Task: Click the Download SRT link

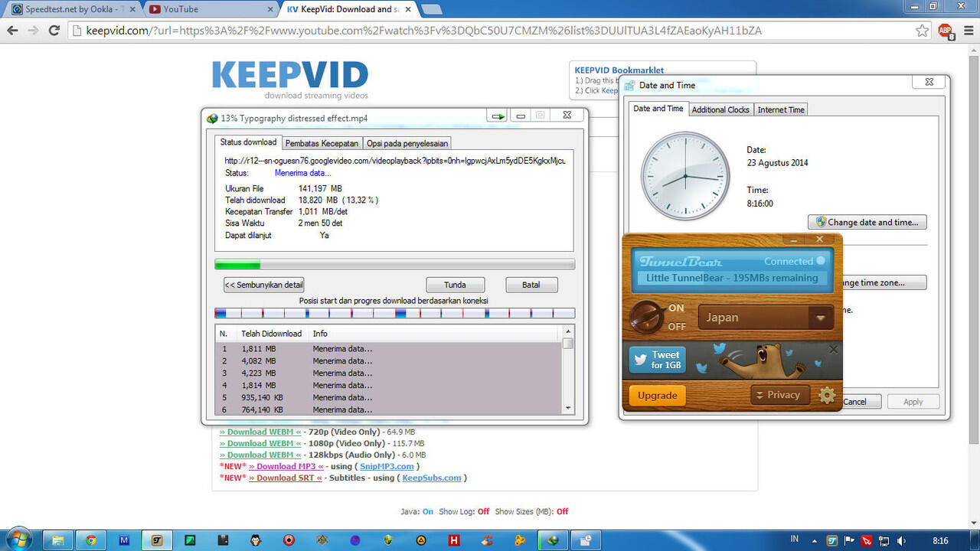Action: tap(286, 478)
